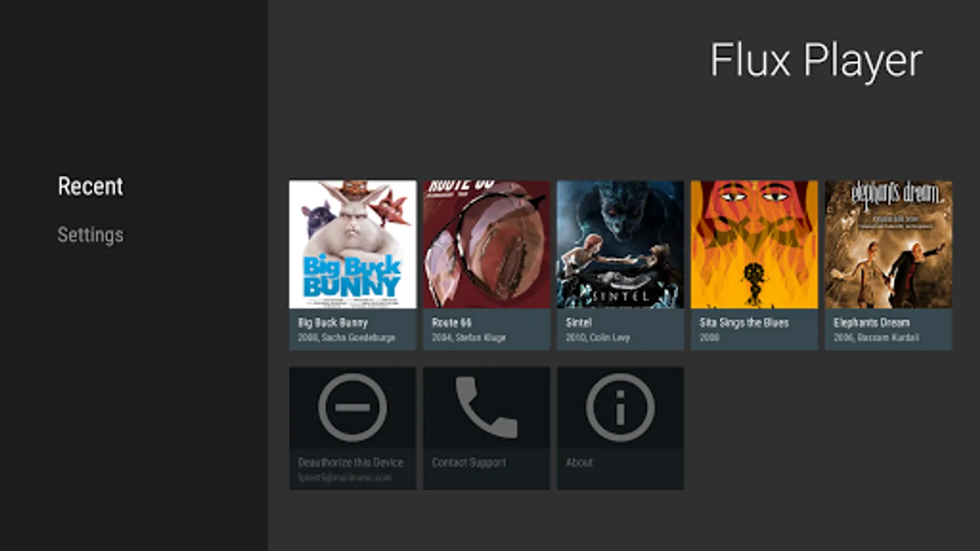This screenshot has height=551, width=980.
Task: Open the Recent section in sidebar
Action: (91, 186)
